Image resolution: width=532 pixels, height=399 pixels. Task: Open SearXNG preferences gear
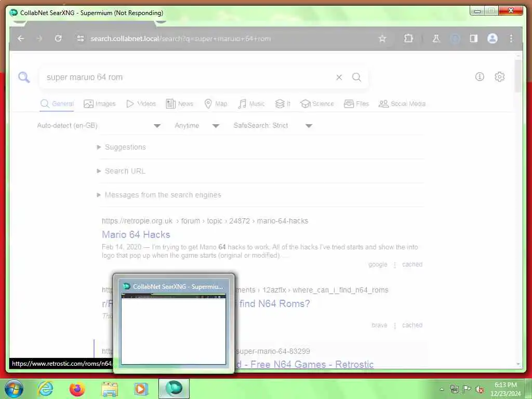499,77
